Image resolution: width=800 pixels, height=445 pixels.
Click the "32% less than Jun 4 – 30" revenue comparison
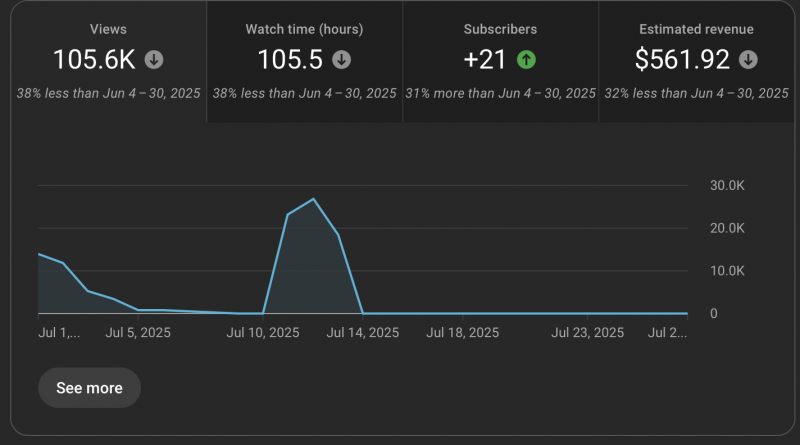[x=696, y=93]
